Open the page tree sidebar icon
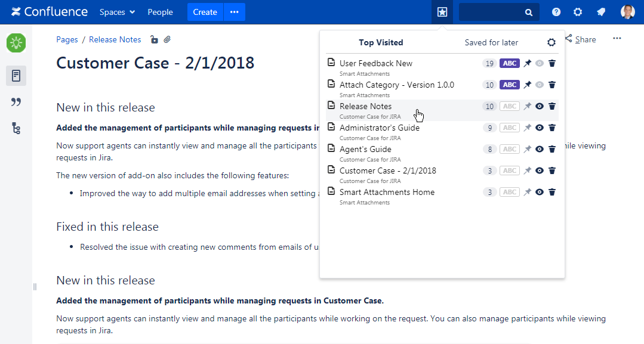The width and height of the screenshot is (644, 344). (x=16, y=128)
